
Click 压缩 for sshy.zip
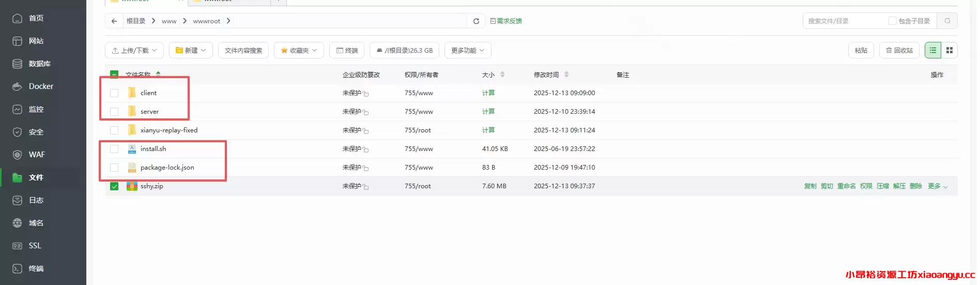(883, 186)
